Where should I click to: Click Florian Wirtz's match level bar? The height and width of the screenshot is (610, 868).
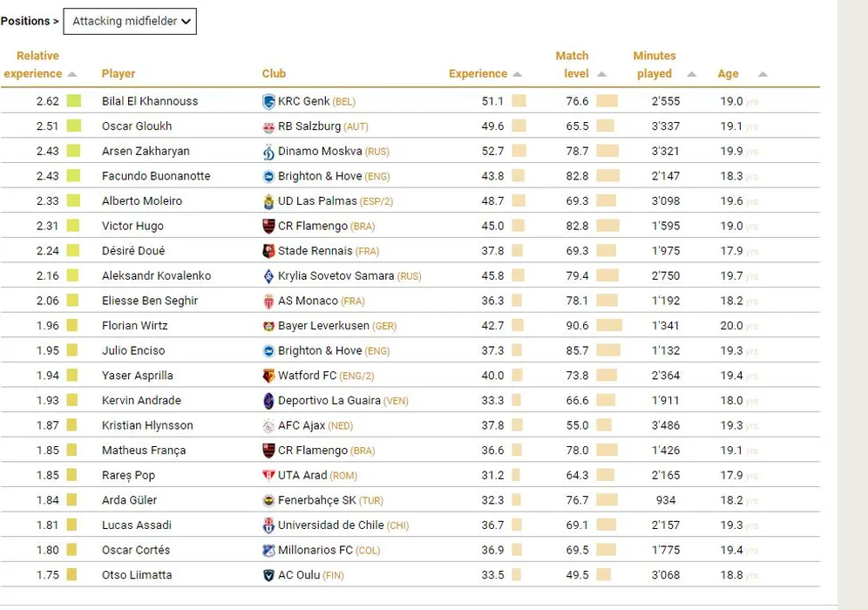(x=609, y=326)
